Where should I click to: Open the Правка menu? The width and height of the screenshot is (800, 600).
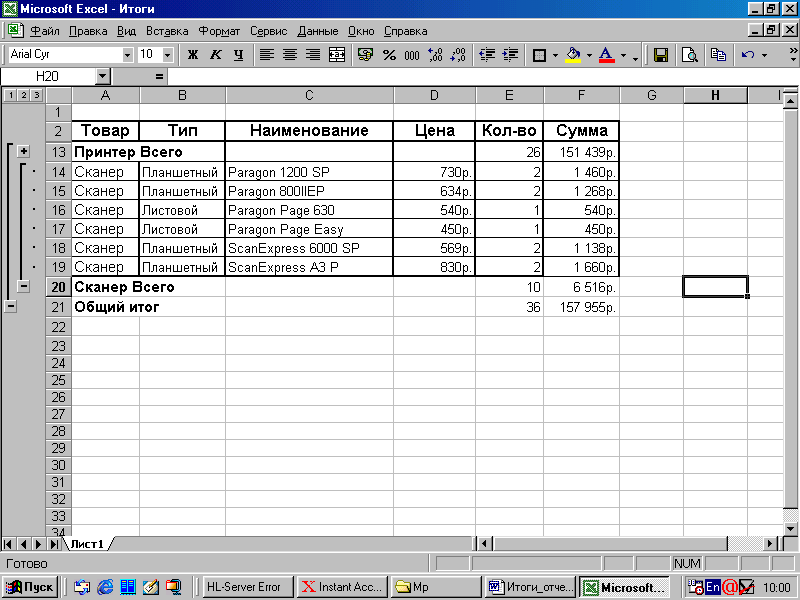click(x=88, y=31)
